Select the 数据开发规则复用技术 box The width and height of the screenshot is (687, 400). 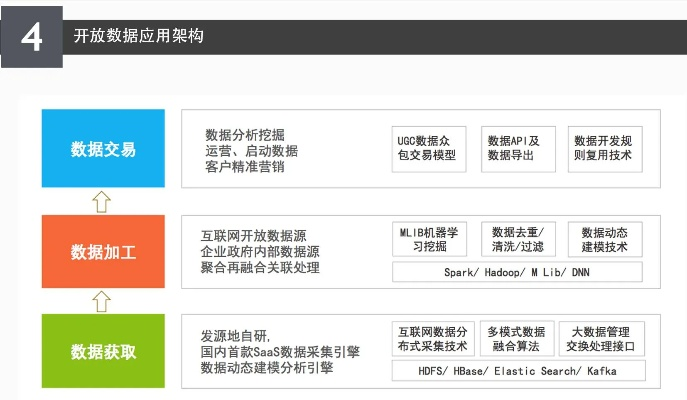pos(605,149)
